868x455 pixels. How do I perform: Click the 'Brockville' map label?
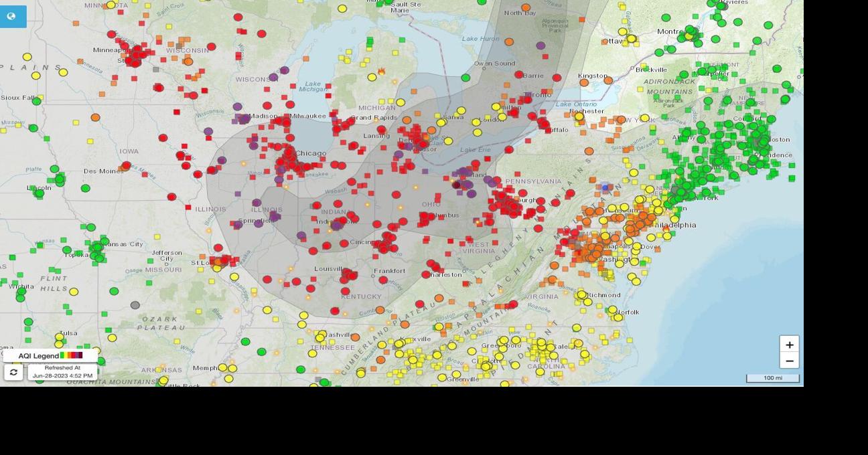(x=651, y=70)
